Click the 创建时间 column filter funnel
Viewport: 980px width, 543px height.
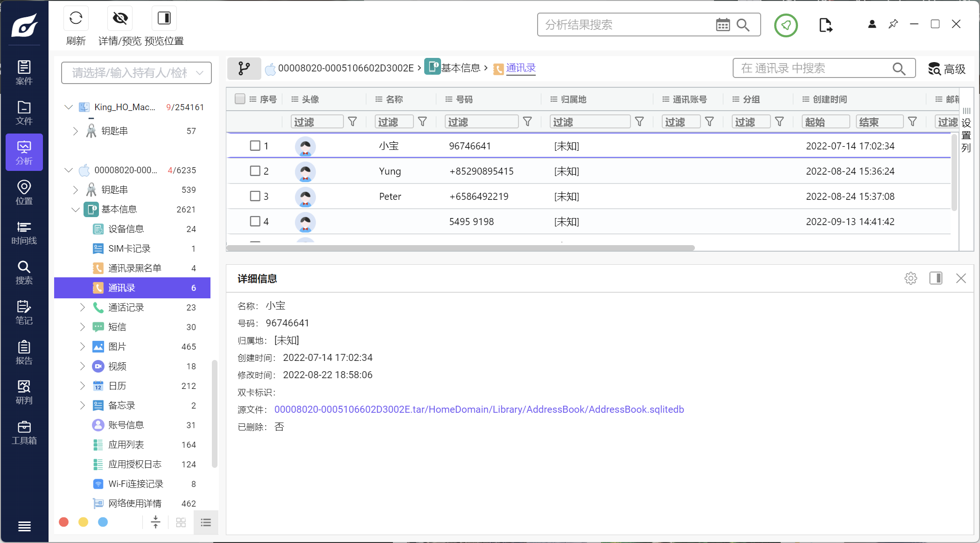(912, 122)
